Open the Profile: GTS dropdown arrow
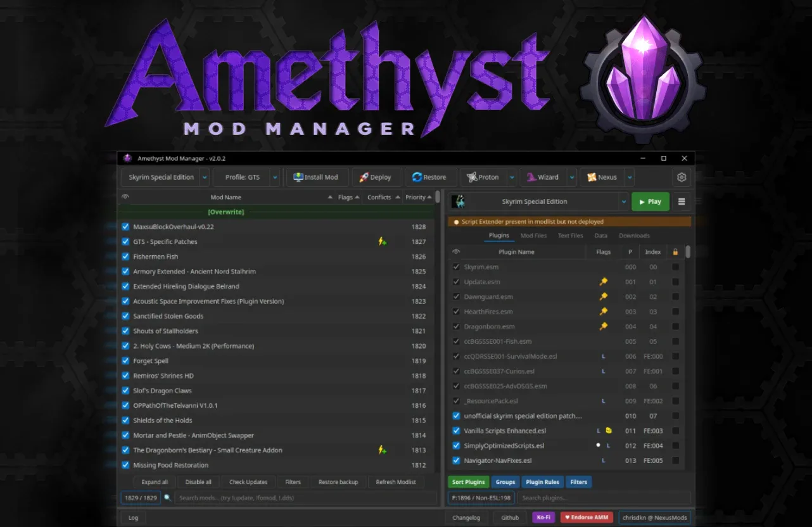Screen dimensions: 812x527 click(x=275, y=177)
